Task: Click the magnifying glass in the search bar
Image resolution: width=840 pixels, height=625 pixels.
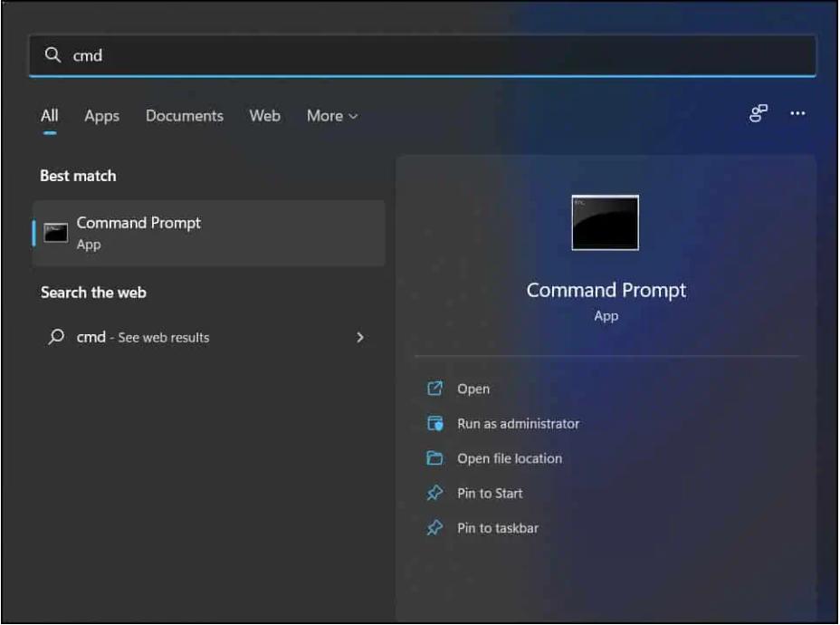Action: [52, 55]
